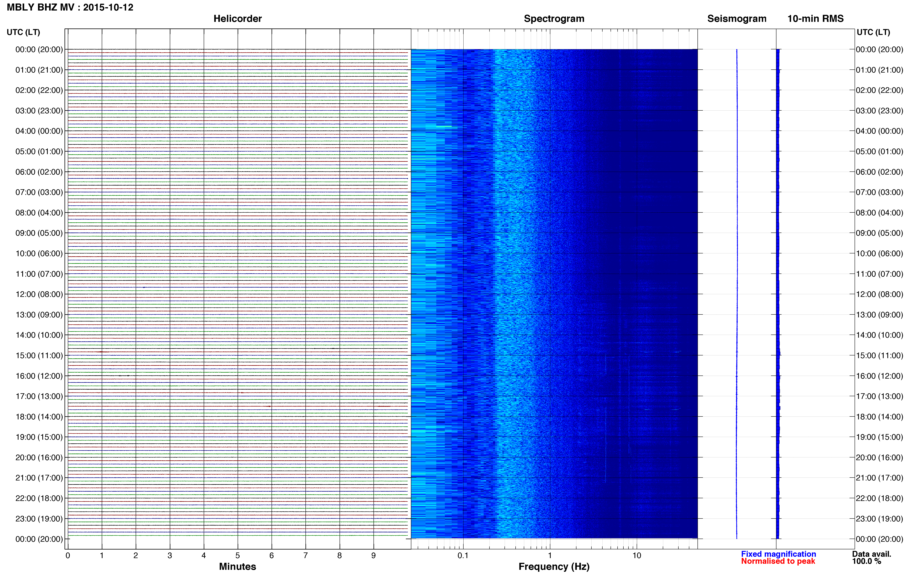
Task: Click the left time label "15:00 (11:00)"
Action: pyautogui.click(x=39, y=355)
